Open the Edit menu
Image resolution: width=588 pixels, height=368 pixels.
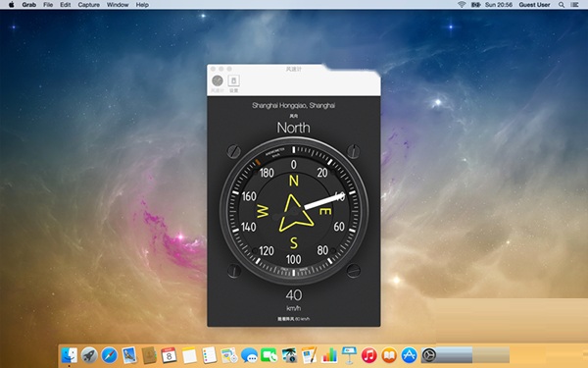tap(66, 5)
